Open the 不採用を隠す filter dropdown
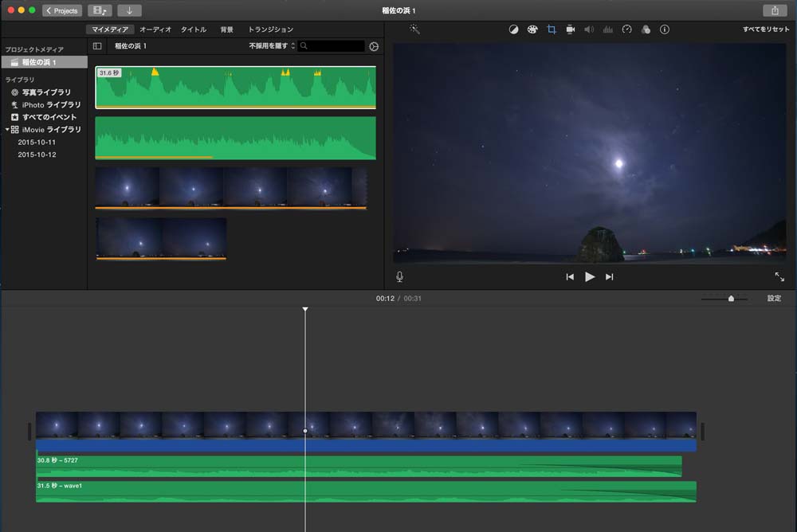 [x=272, y=46]
